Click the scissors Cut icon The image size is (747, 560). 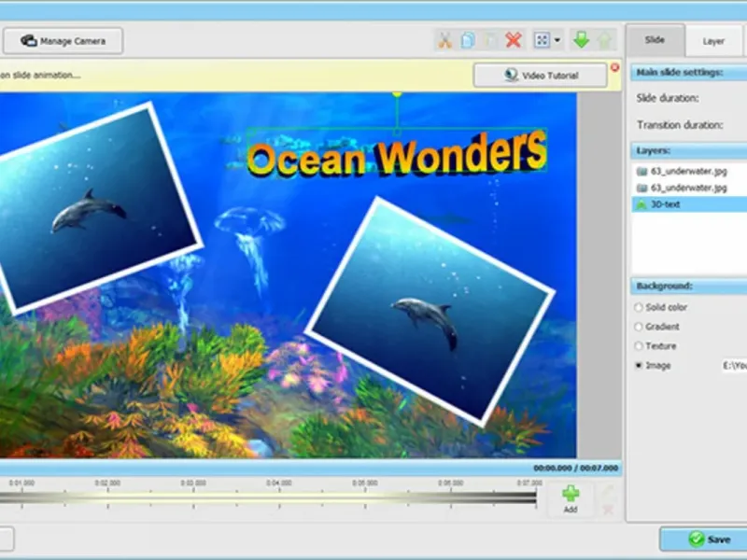pos(444,40)
